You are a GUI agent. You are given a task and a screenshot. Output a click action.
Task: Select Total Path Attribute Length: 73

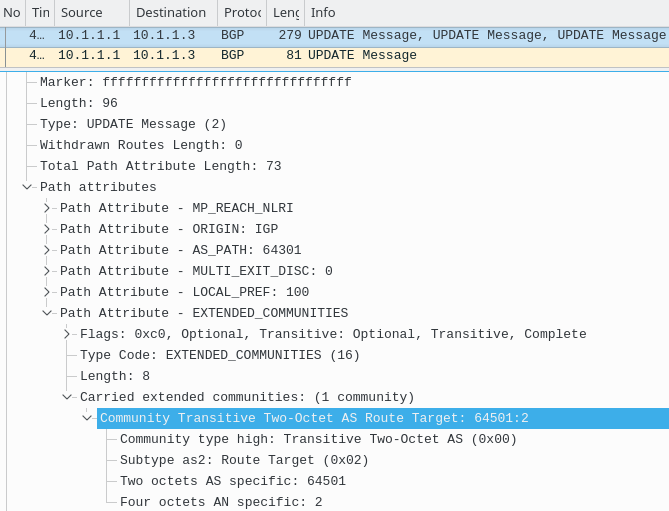point(160,165)
